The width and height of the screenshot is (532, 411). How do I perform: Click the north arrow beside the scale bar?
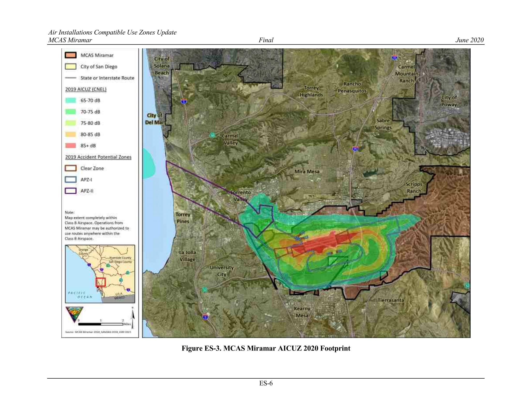click(x=133, y=317)
